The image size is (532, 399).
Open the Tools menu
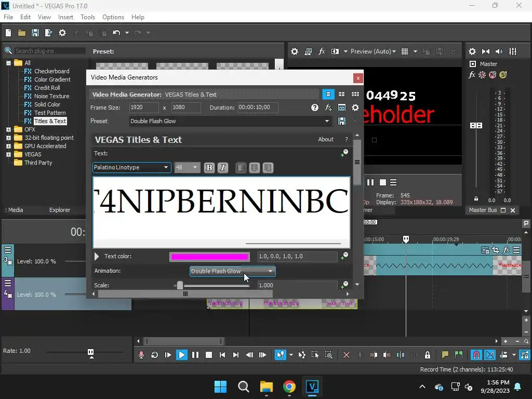87,17
